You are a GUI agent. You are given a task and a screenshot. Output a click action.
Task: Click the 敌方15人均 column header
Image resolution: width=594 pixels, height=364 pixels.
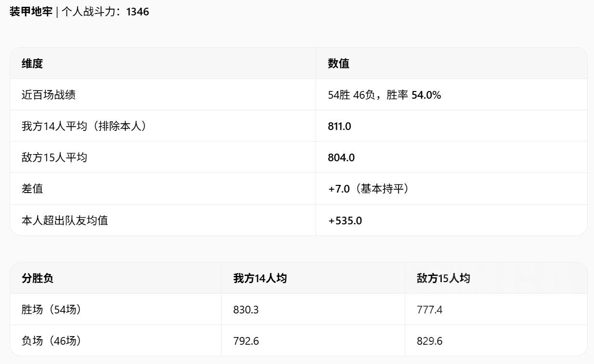coord(443,278)
